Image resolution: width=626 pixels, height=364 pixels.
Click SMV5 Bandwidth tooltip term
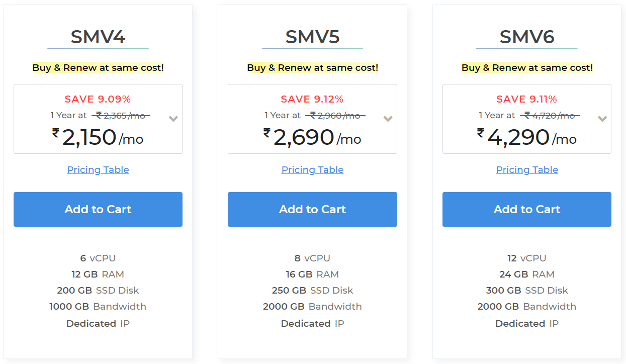335,307
